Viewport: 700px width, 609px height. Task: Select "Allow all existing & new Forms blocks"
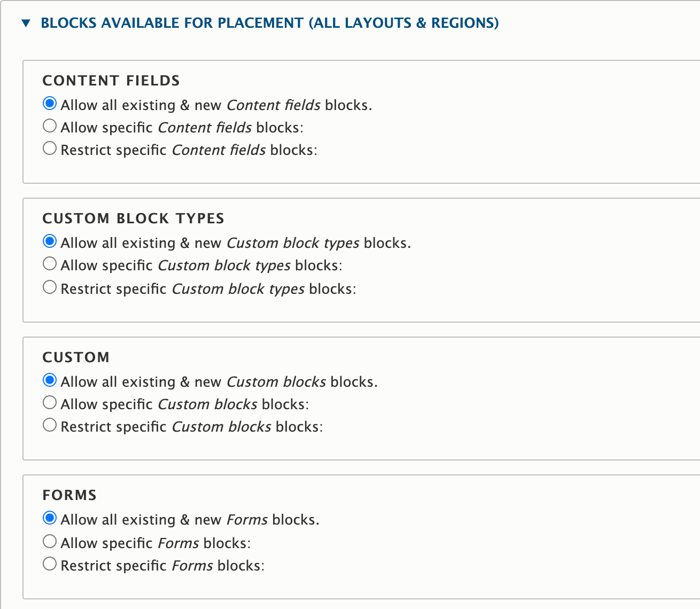pyautogui.click(x=49, y=518)
